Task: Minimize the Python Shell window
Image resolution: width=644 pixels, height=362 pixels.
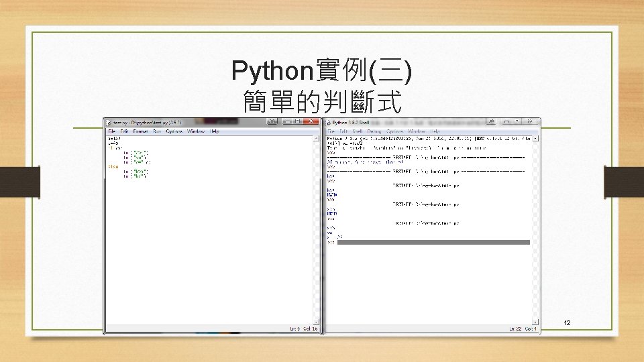Action: click(507, 121)
